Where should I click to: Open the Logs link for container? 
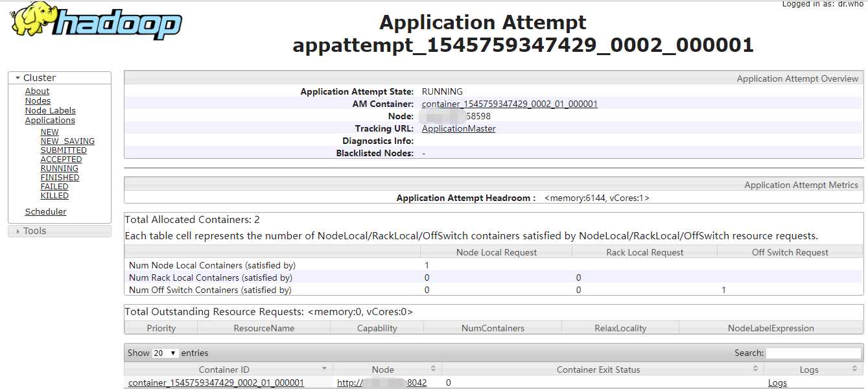click(x=777, y=383)
